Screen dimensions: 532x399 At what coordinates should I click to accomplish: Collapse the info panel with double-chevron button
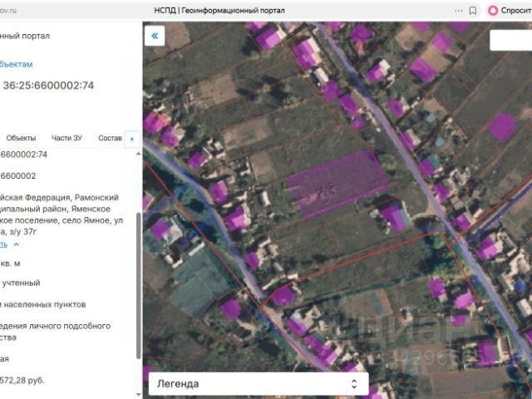(x=155, y=36)
